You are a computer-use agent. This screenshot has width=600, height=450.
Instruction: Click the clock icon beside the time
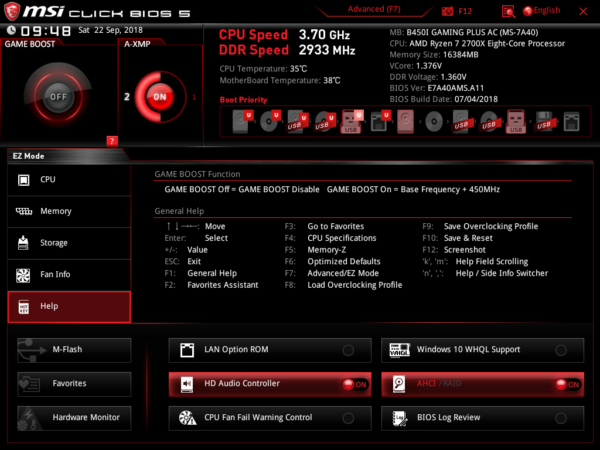coord(11,30)
